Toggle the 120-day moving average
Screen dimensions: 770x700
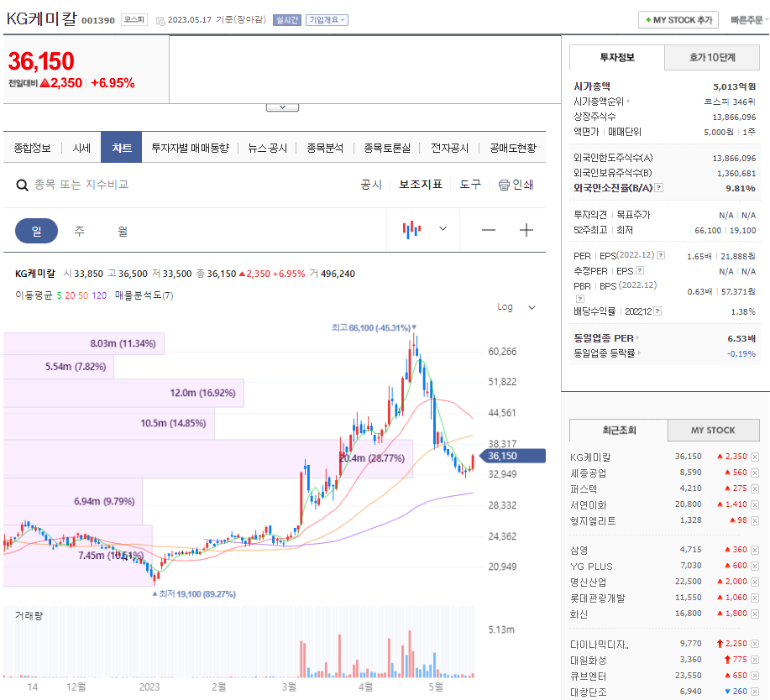click(99, 295)
